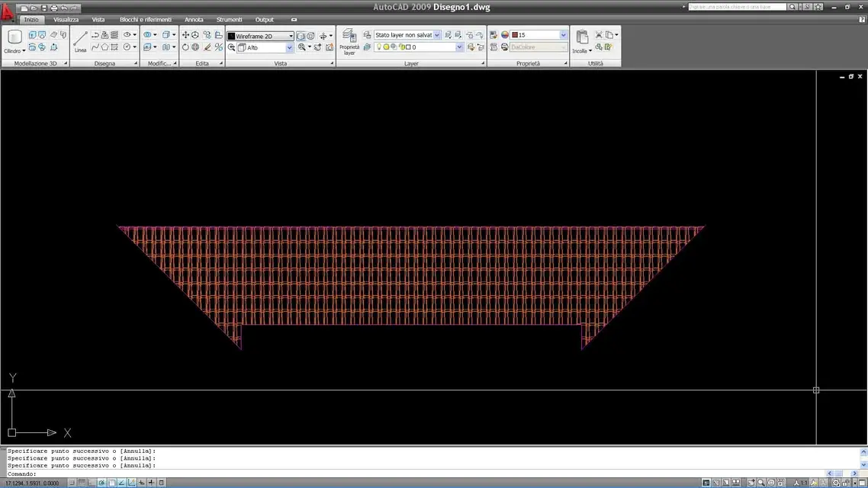Toggle Snap mode in status bar

(72, 483)
